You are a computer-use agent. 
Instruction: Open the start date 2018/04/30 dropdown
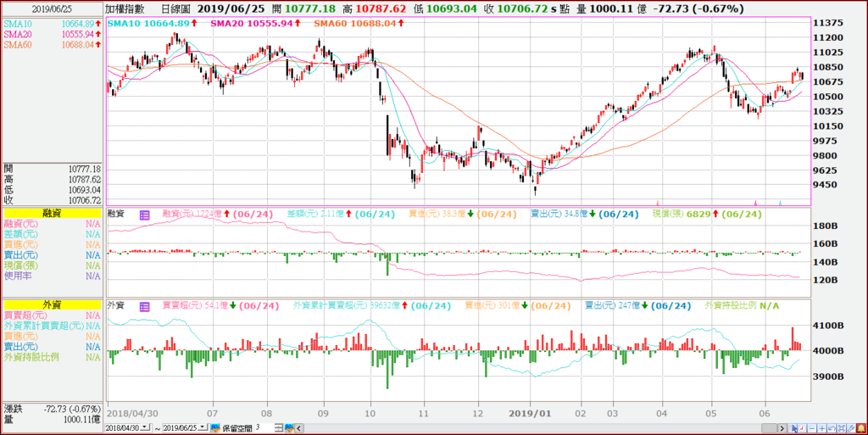(x=145, y=427)
